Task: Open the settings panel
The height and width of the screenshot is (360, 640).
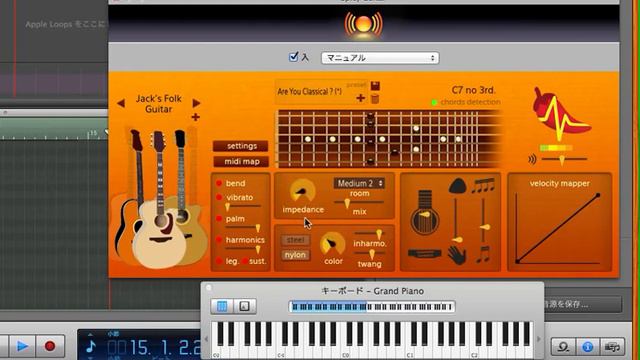Action: (241, 146)
